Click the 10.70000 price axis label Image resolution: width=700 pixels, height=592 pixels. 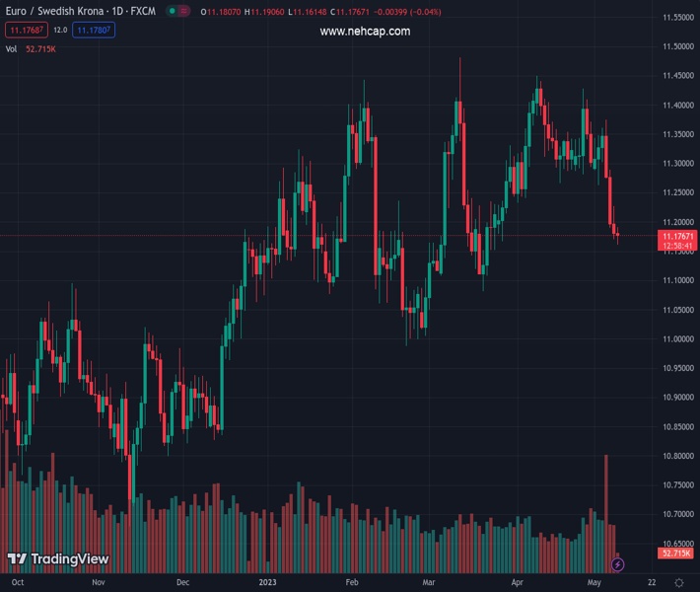(x=678, y=514)
